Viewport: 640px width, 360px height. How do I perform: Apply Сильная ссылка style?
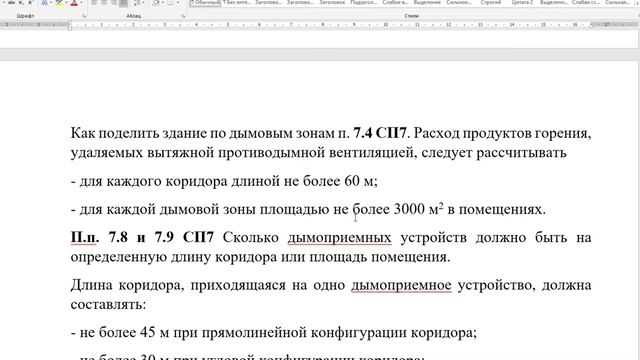tap(617, 2)
